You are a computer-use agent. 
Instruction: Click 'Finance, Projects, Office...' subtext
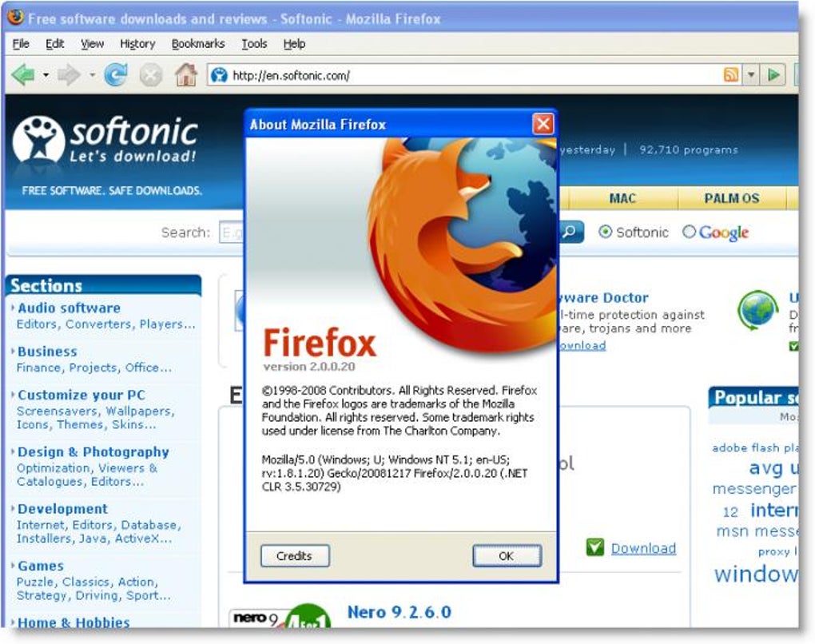(x=94, y=368)
